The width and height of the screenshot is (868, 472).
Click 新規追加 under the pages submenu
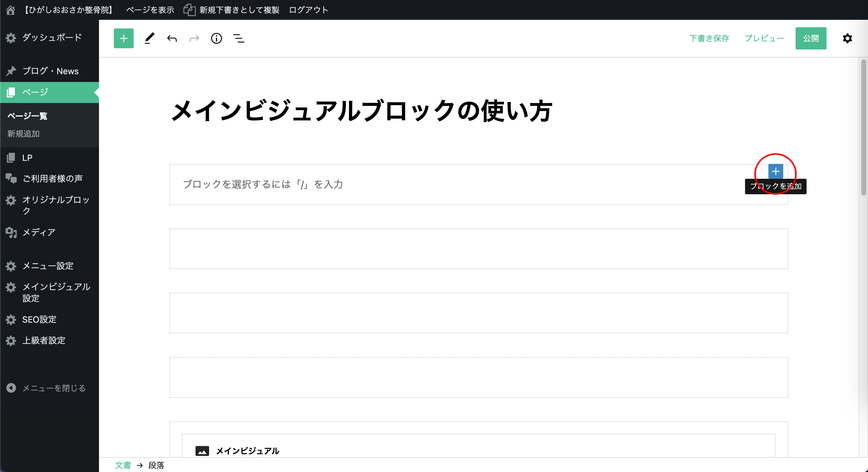click(24, 134)
